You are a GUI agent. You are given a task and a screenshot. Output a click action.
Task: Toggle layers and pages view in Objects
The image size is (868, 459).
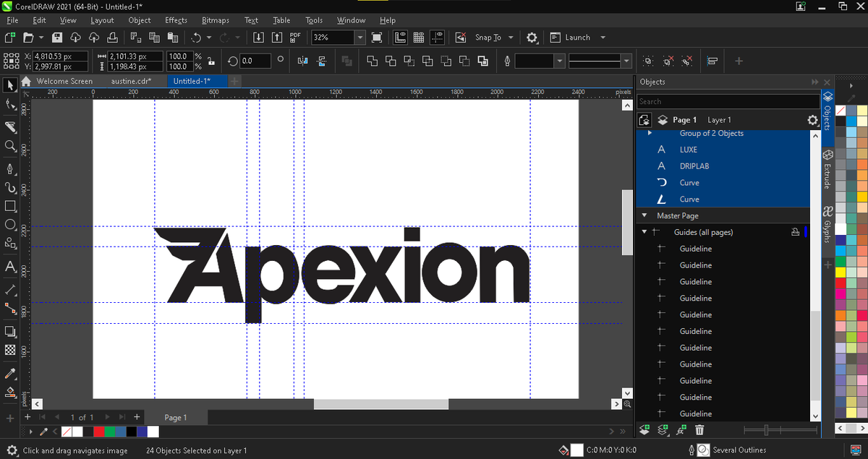(x=646, y=120)
